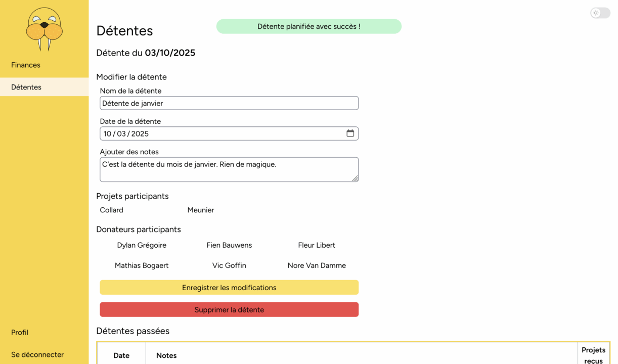Open the Profil page
The width and height of the screenshot is (618, 364).
(x=20, y=332)
